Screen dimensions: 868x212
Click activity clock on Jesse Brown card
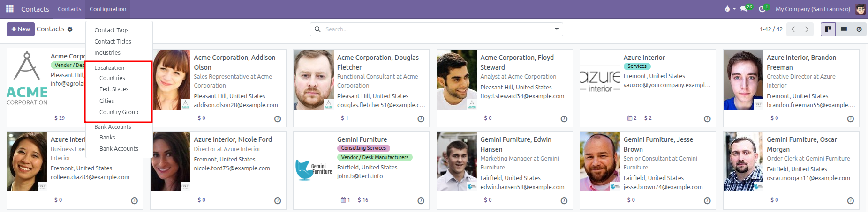(x=707, y=201)
